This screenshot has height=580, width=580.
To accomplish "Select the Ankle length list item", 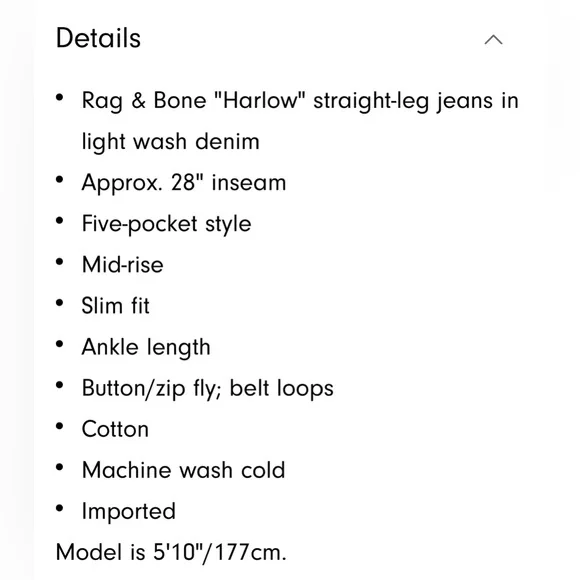I will (146, 348).
